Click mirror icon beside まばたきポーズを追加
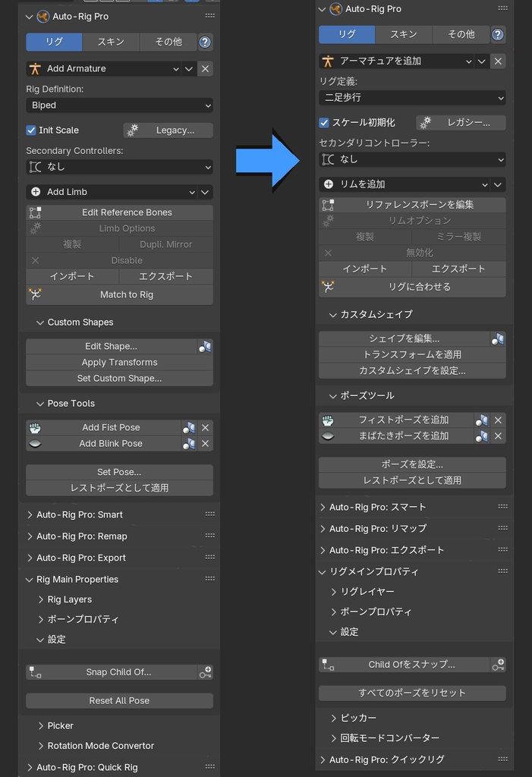Viewport: 532px width, 777px height. (481, 436)
